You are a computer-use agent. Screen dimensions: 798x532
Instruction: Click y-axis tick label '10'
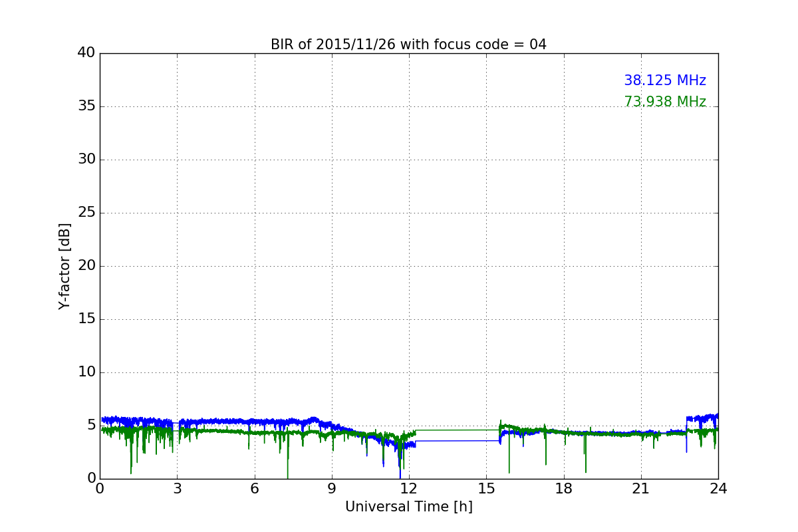tap(86, 372)
